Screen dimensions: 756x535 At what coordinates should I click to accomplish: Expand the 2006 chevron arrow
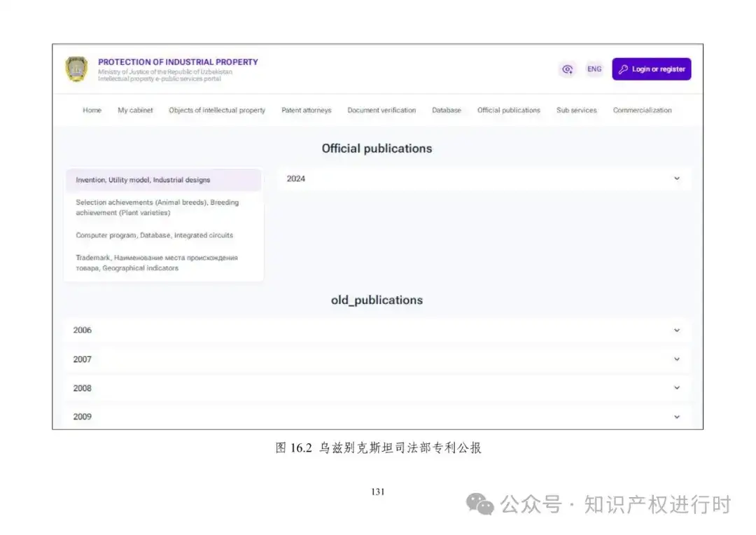click(x=676, y=331)
